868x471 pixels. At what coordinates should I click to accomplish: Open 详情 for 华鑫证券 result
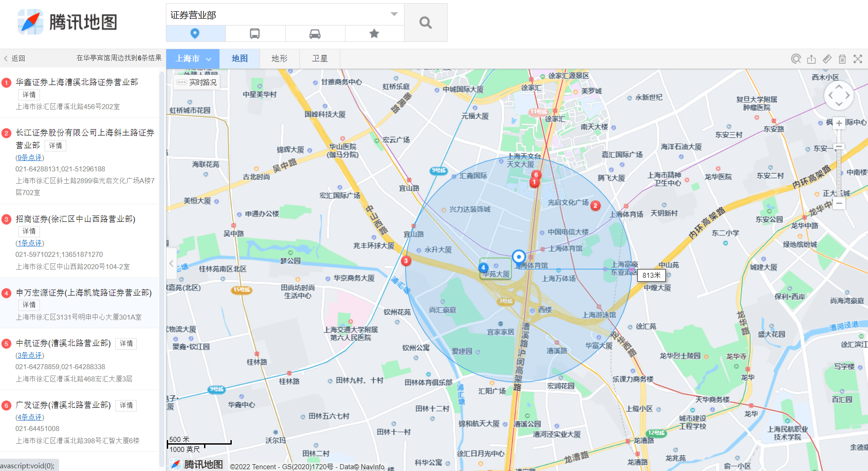29,95
